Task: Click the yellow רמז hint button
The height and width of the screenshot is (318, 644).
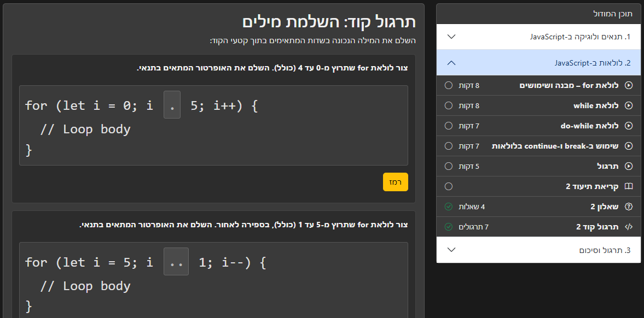Action: pyautogui.click(x=396, y=182)
